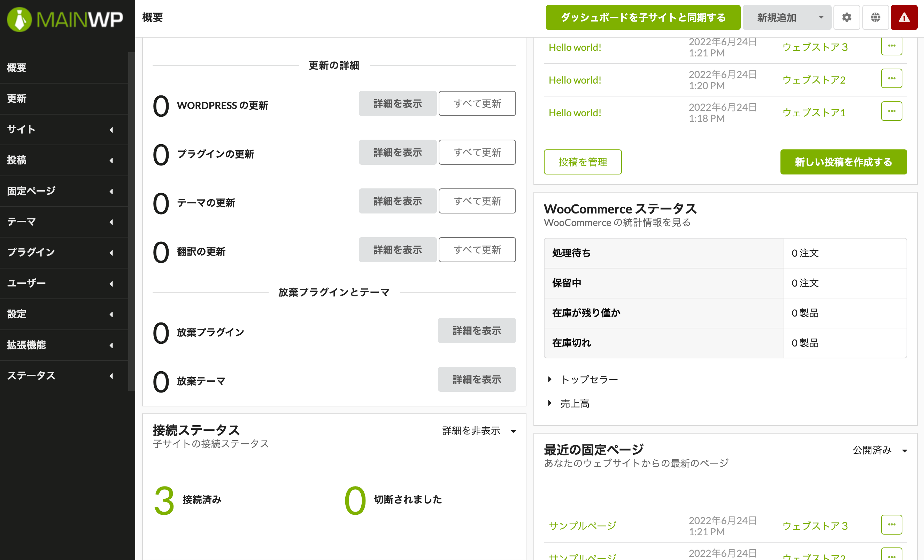Show details for WORDPRESS の更新
Image resolution: width=924 pixels, height=560 pixels.
click(398, 103)
